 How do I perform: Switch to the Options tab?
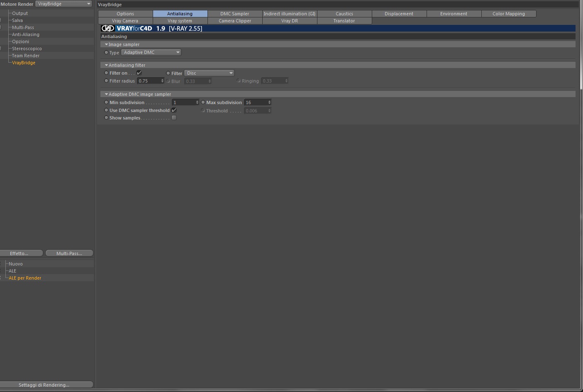(x=125, y=14)
